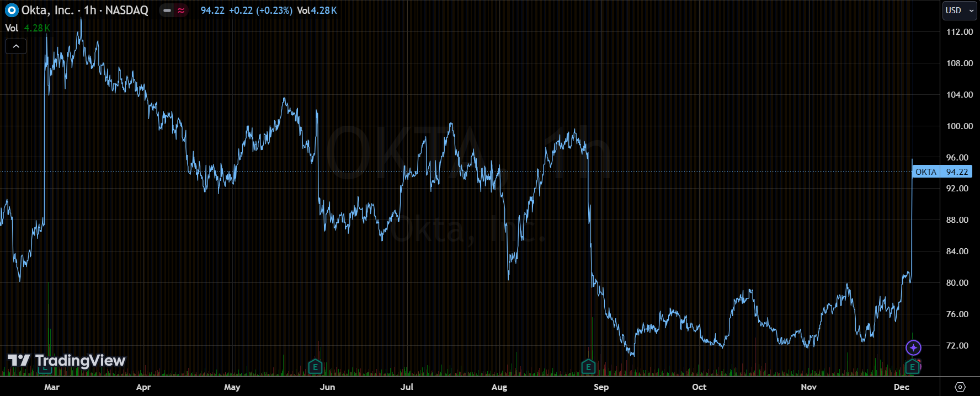Click the Jun label on the time axis
The image size is (980, 396).
click(x=327, y=387)
